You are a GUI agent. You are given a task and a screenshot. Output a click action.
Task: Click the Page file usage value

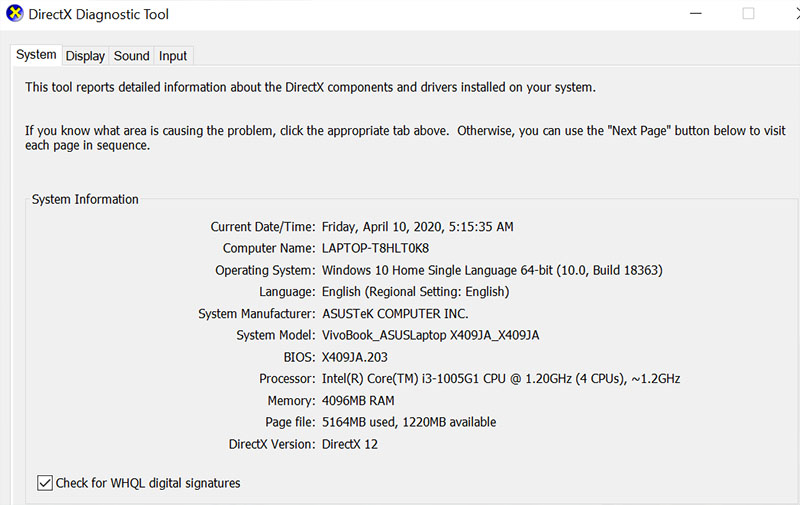[x=408, y=422]
